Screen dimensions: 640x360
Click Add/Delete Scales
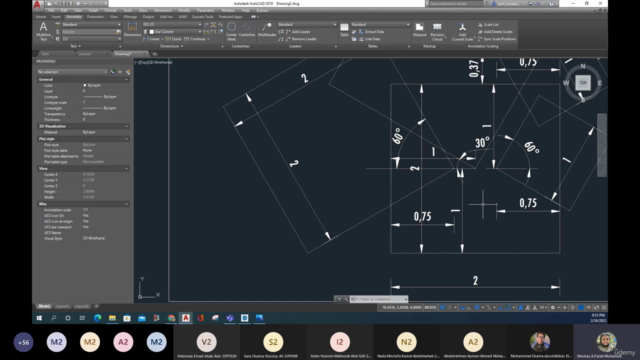pos(495,32)
